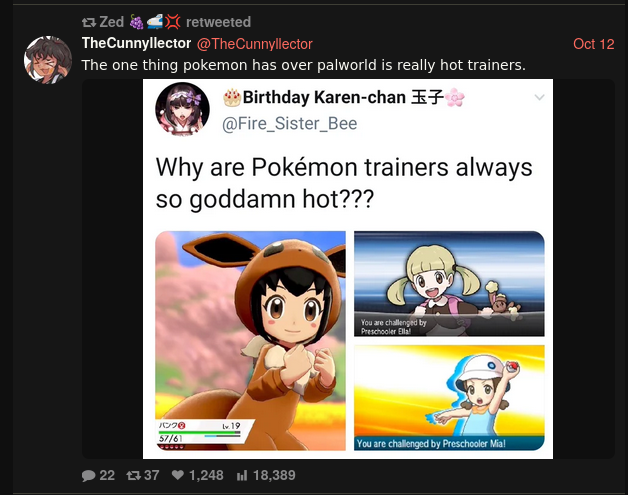Image resolution: width=628 pixels, height=495 pixels.
Task: Click the retweet arrows icon below the post
Action: click(133, 475)
